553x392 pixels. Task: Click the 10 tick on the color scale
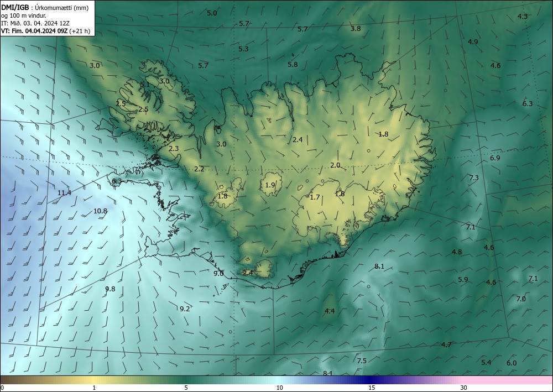pos(280,388)
